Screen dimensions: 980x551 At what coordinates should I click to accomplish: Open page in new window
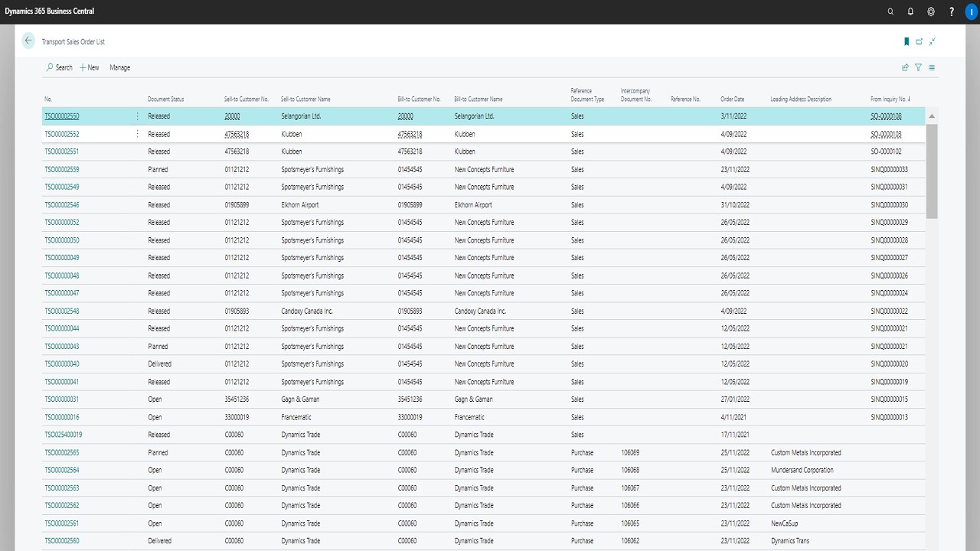pos(920,41)
